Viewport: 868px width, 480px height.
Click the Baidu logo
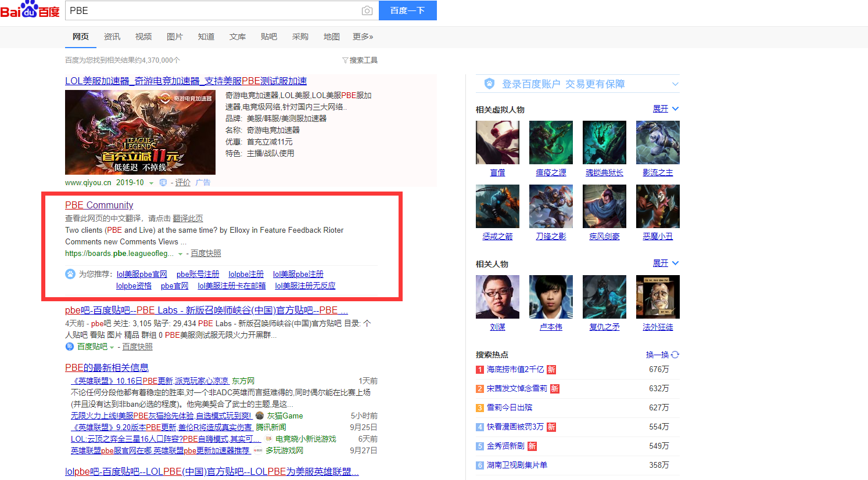pos(30,10)
